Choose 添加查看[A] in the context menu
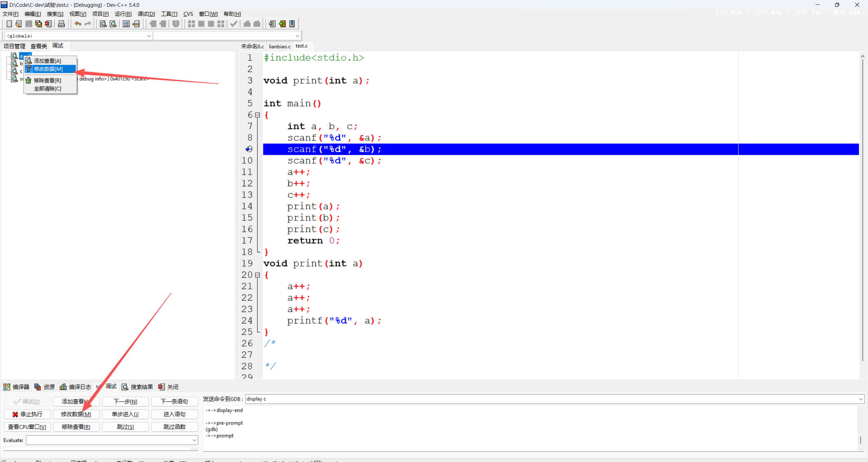 click(x=50, y=61)
